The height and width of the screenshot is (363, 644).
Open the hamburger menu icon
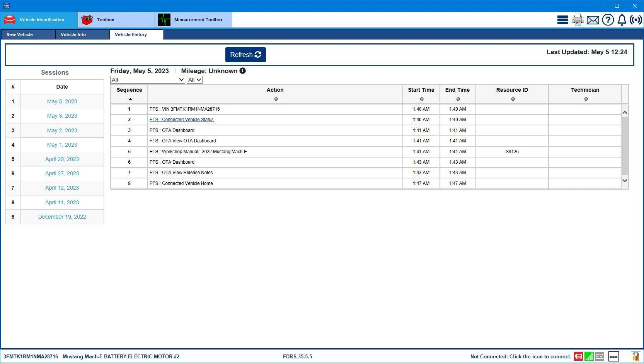click(562, 20)
